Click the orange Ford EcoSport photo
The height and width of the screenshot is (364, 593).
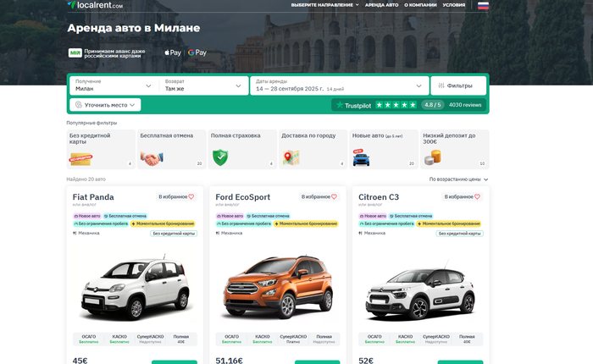point(278,287)
